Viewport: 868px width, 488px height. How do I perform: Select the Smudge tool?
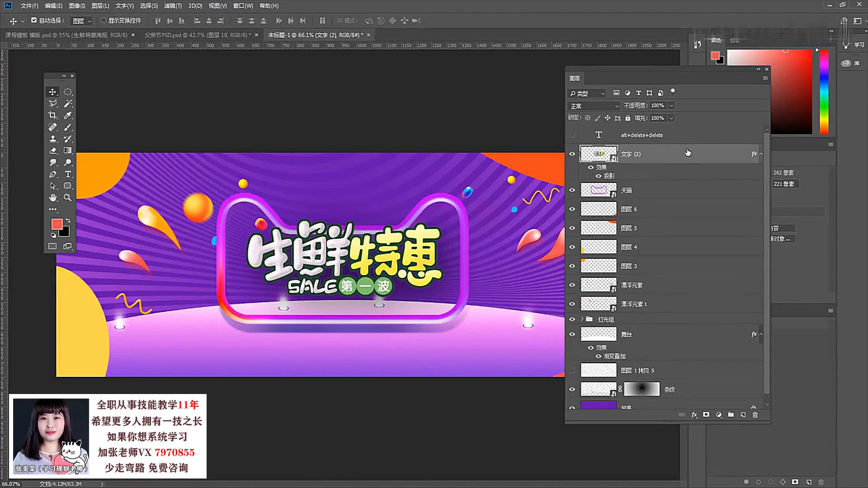(53, 162)
